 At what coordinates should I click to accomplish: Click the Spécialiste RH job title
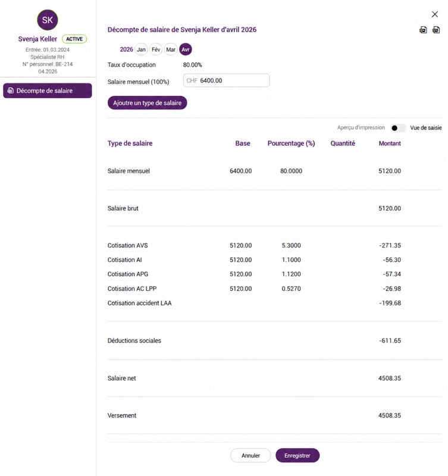click(48, 57)
